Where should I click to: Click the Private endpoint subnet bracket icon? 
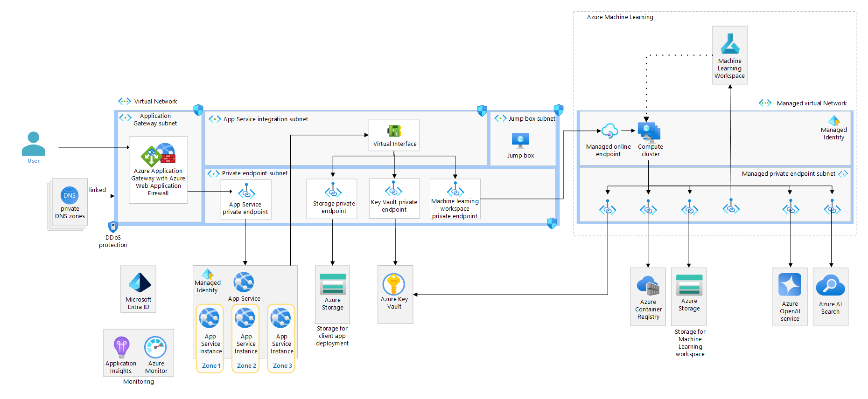213,173
